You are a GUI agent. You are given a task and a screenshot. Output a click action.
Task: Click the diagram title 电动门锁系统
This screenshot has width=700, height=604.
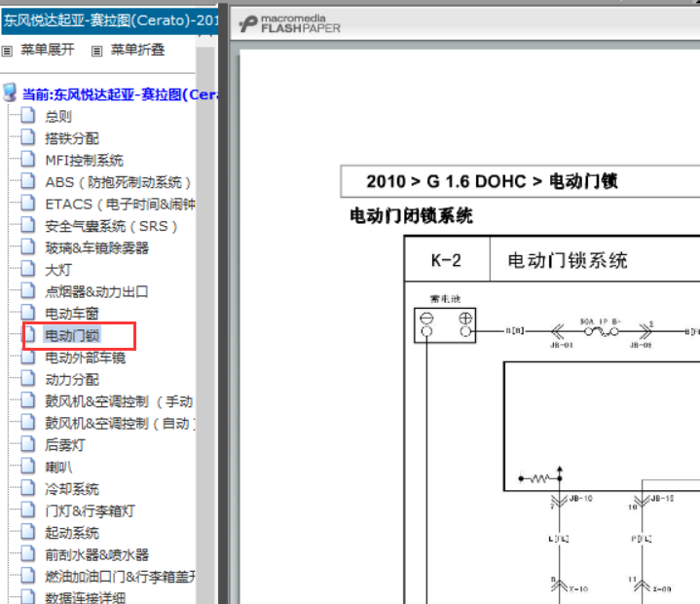pyautogui.click(x=568, y=260)
